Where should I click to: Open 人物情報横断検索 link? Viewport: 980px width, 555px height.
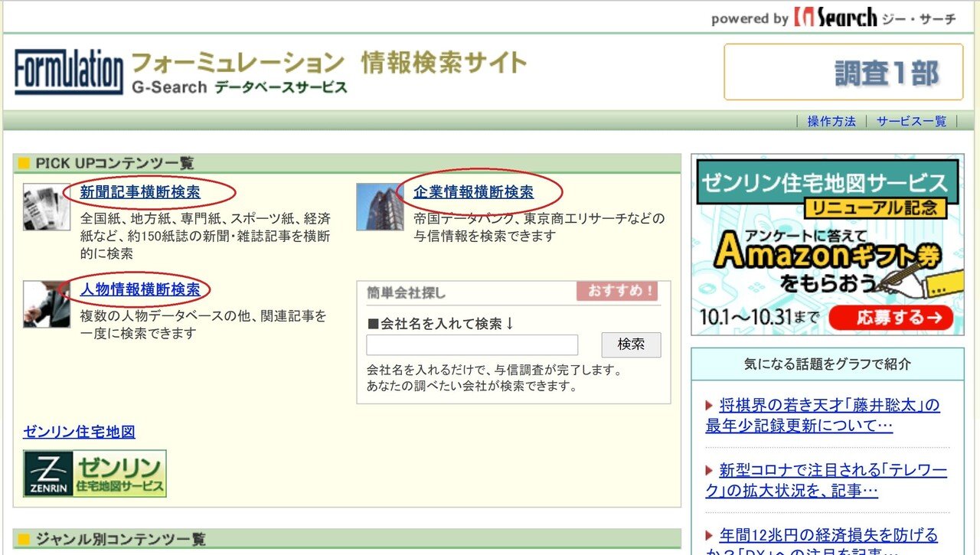point(140,289)
